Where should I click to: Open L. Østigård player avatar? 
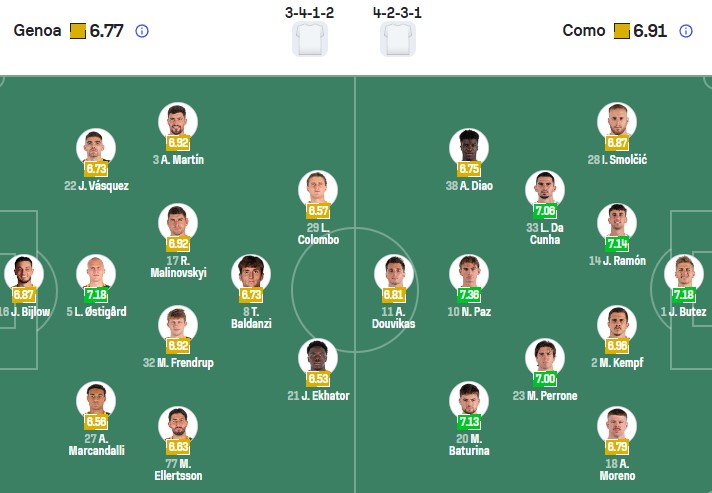point(97,273)
